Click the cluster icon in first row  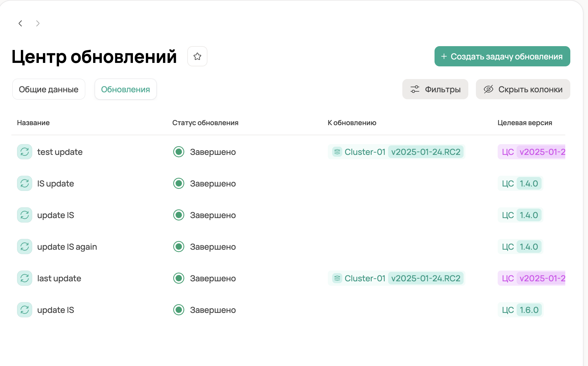[x=337, y=152]
